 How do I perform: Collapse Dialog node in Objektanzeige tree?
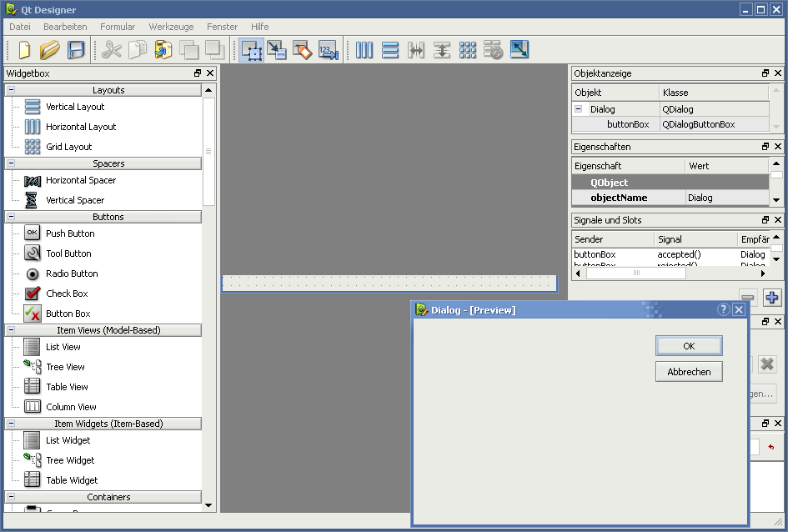point(579,109)
